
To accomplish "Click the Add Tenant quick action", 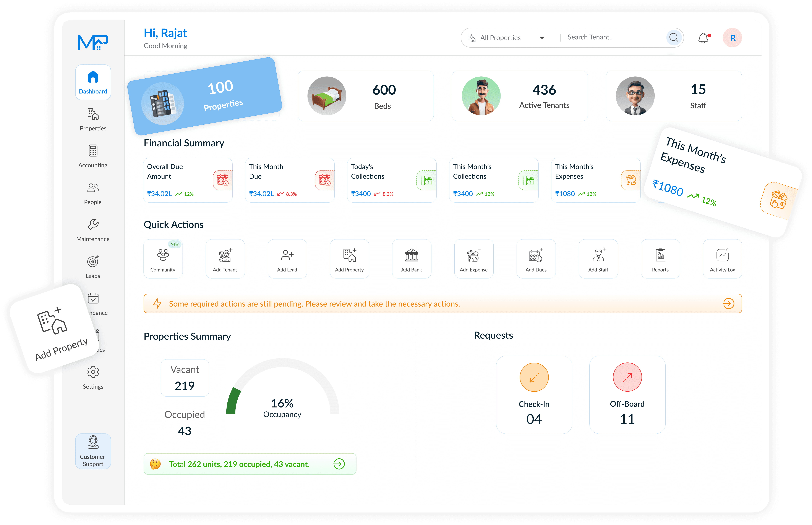I will [x=225, y=259].
